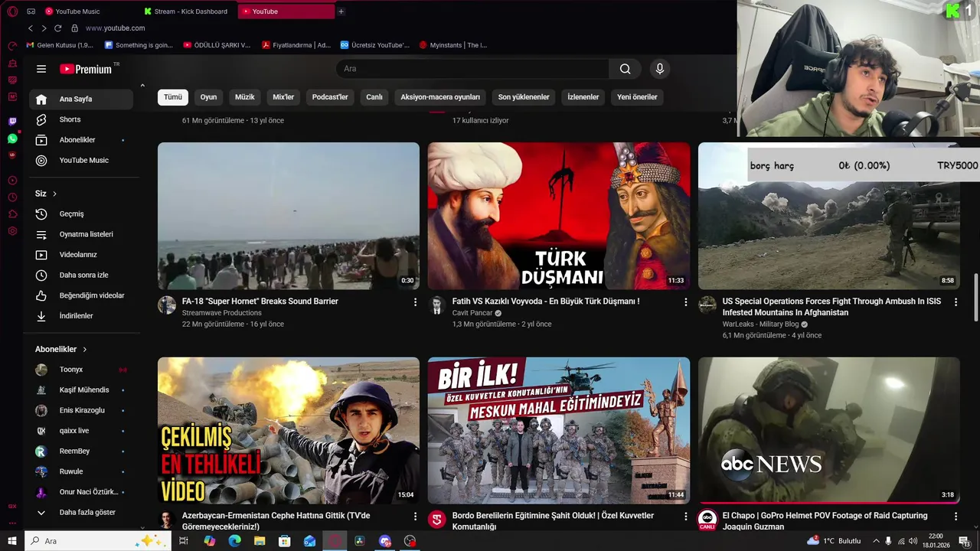Viewport: 980px width, 551px height.
Task: Open İndirilenler in the sidebar
Action: coord(81,316)
